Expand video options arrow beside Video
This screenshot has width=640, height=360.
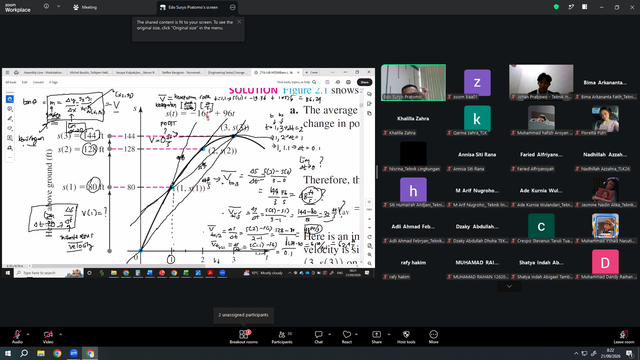60,334
